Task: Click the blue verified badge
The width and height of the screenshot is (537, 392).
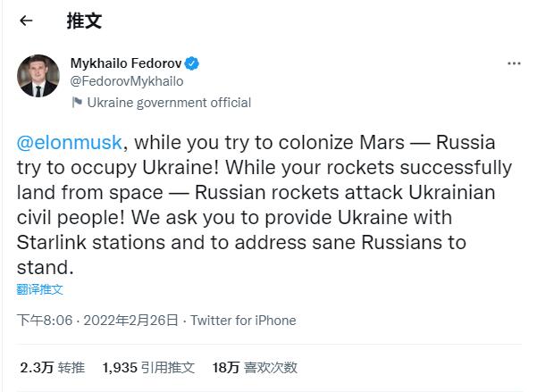Action: [x=192, y=63]
